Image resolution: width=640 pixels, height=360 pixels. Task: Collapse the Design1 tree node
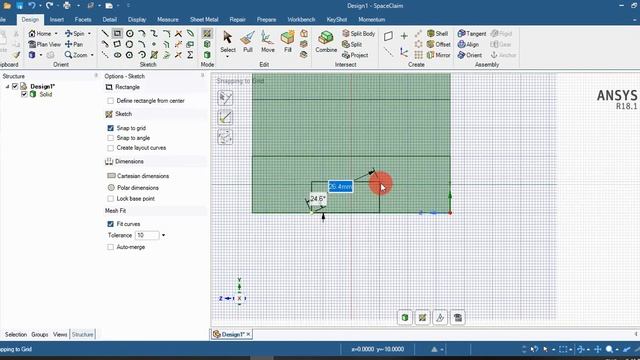click(x=7, y=87)
